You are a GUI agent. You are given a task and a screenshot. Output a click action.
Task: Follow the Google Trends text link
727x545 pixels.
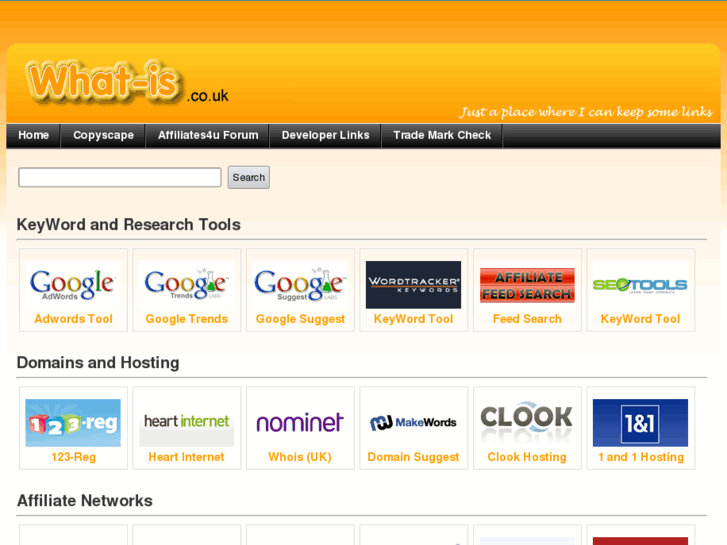pos(187,319)
